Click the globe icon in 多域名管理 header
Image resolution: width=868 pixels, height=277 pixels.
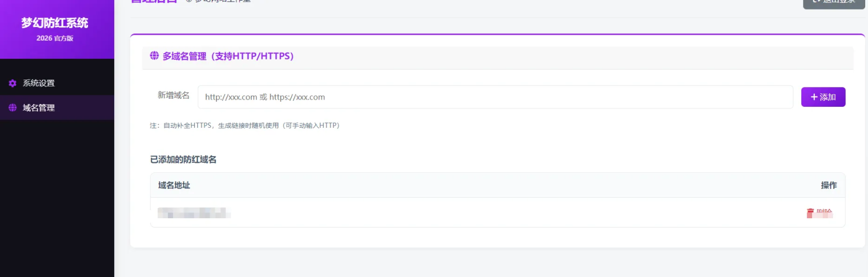point(154,56)
